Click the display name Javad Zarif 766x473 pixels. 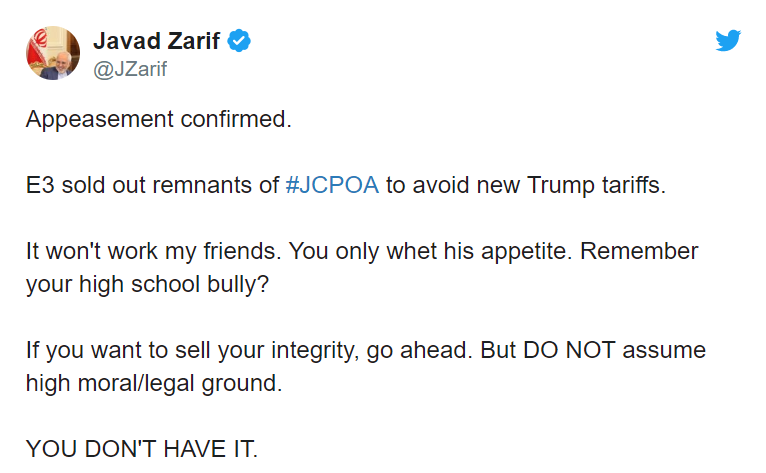(157, 41)
